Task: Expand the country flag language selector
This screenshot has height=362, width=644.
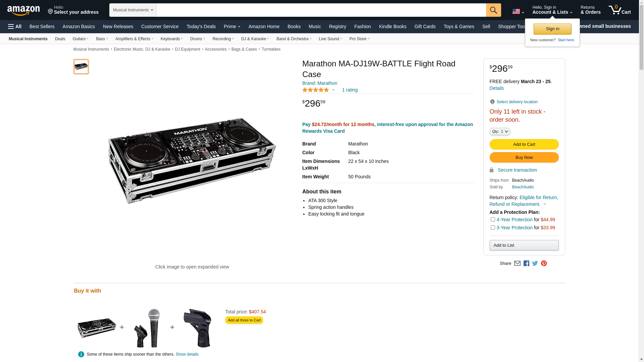Action: 518,12
